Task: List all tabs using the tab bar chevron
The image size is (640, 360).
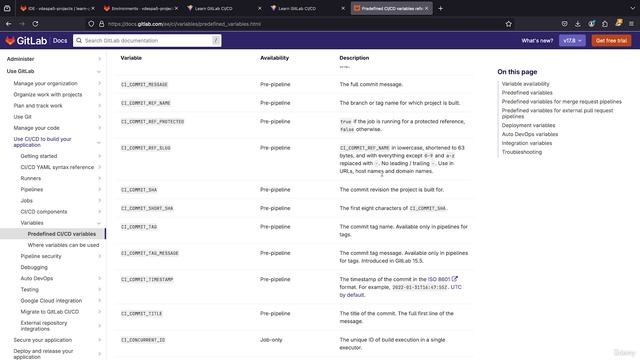Action: click(x=632, y=8)
